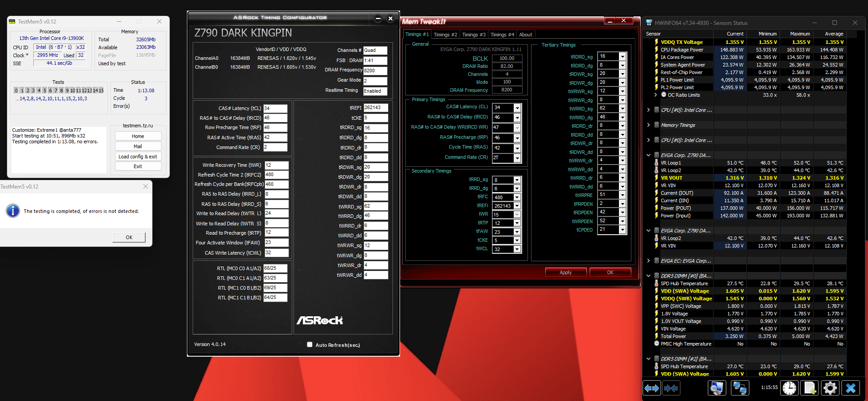Open CAS# Latency (CL) dropdown in MemTweakIt

(517, 108)
